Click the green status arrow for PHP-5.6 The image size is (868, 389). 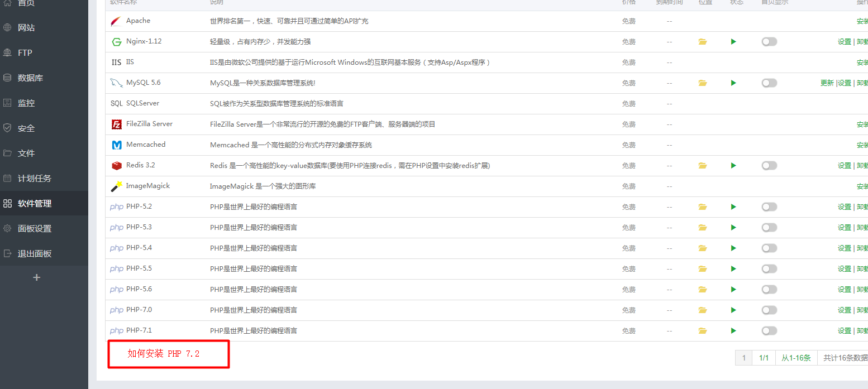coord(733,290)
